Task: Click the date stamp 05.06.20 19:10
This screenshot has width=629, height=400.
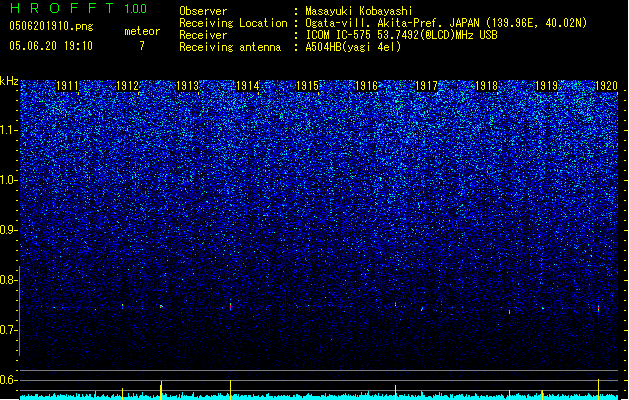Action: [51, 46]
